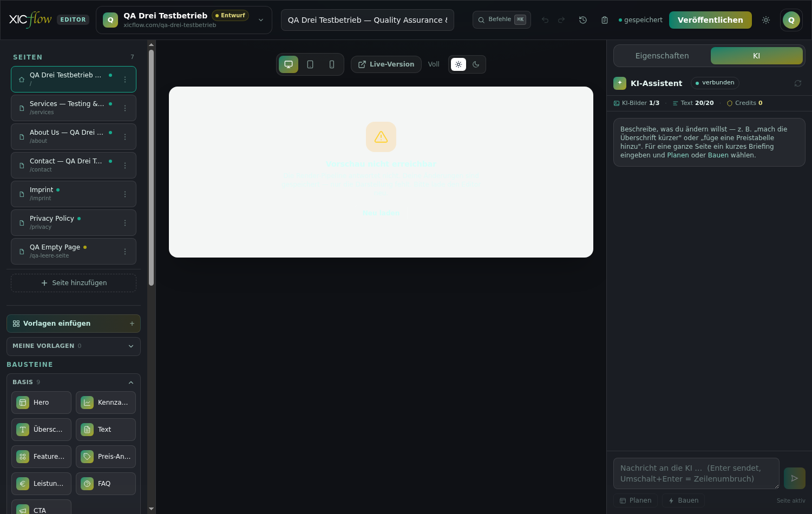Open version history clock icon

(x=583, y=20)
